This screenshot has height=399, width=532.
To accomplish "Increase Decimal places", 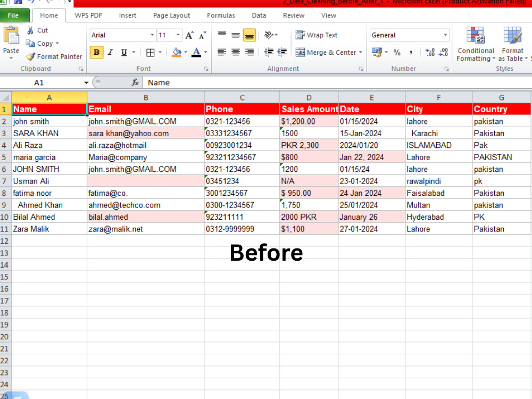I will [430, 52].
